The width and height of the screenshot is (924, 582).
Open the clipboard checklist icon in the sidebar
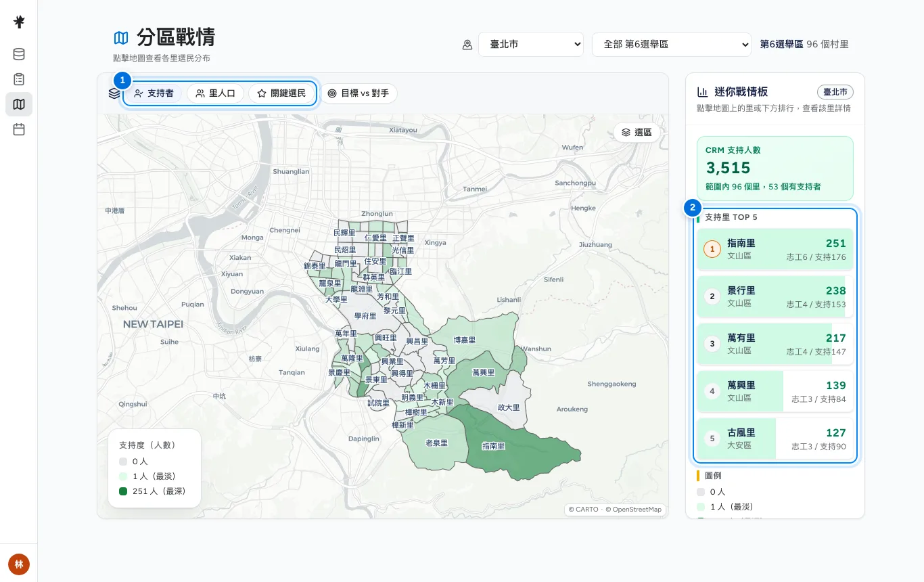point(19,79)
